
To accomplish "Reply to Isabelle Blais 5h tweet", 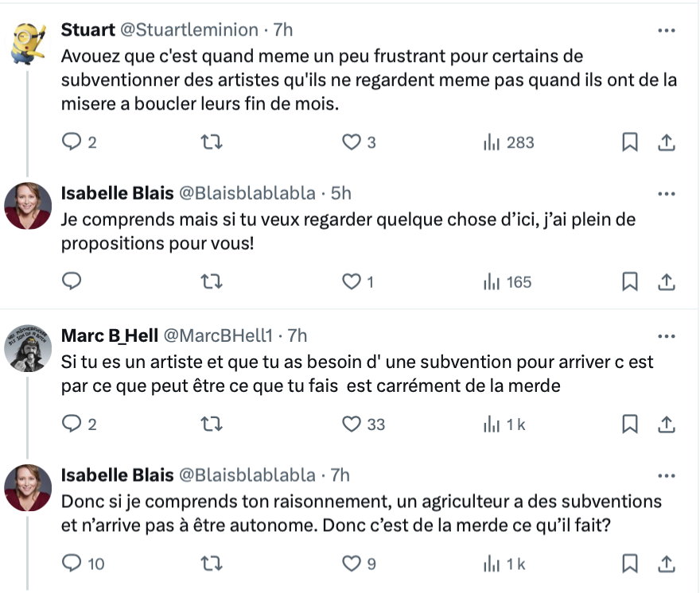I will pyautogui.click(x=72, y=281).
